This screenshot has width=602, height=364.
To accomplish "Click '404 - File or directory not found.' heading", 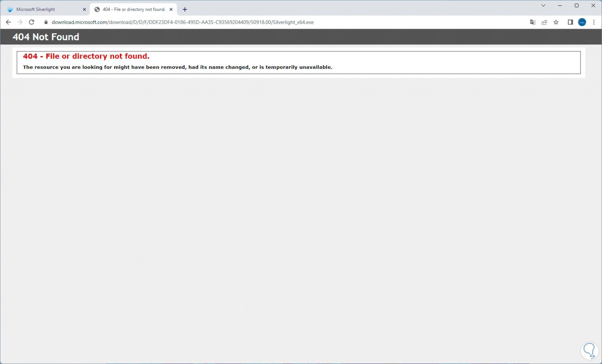I will pos(86,56).
